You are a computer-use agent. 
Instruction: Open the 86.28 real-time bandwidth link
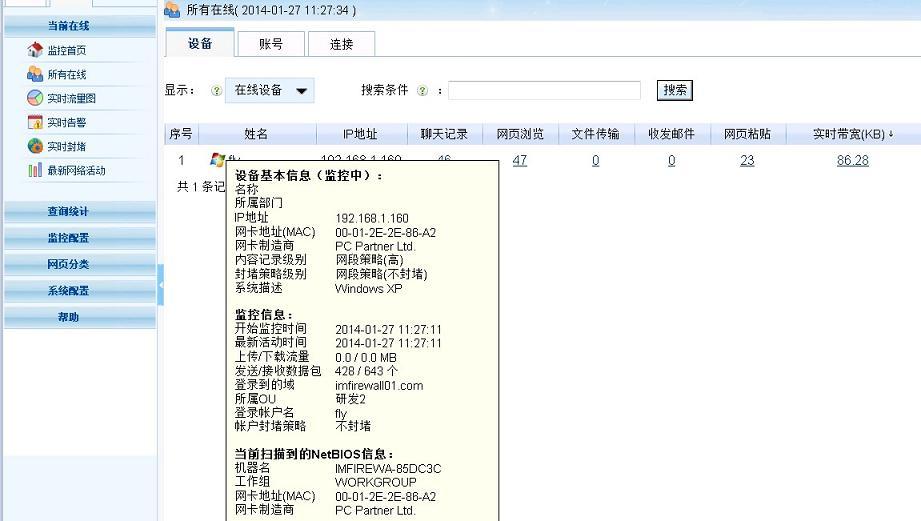tap(852, 160)
